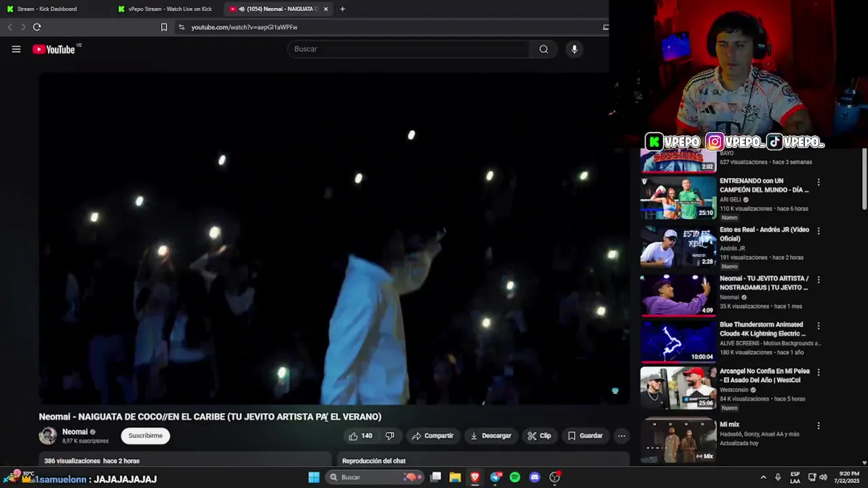This screenshot has height=488, width=868.
Task: Open options menu for Arcangel No Confia video
Action: coord(818,373)
